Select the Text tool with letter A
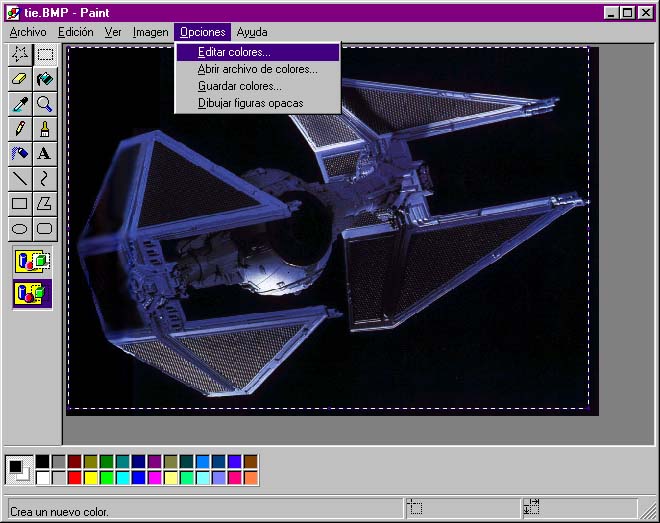Viewport: 660px width, 523px height. [x=45, y=154]
